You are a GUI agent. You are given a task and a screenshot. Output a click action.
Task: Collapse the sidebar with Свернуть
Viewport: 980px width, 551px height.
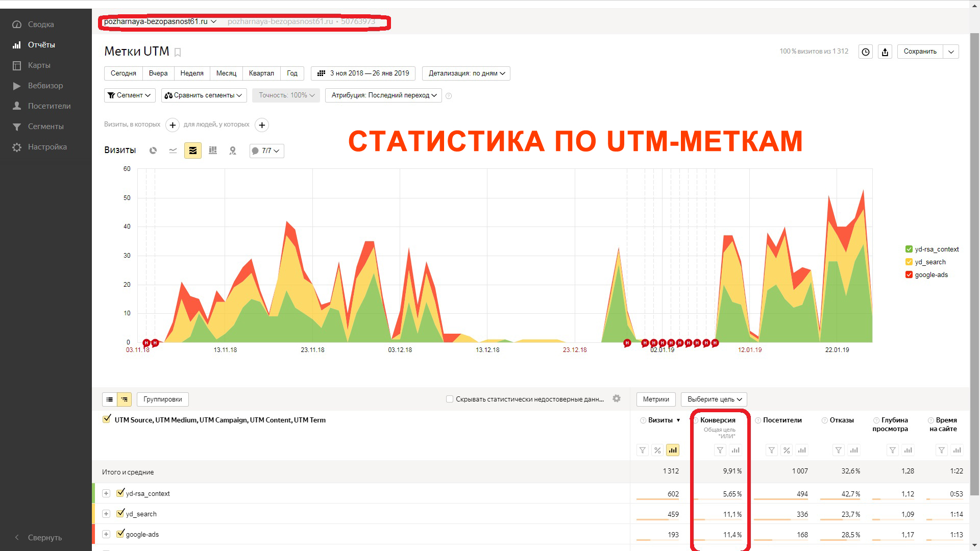[38, 537]
